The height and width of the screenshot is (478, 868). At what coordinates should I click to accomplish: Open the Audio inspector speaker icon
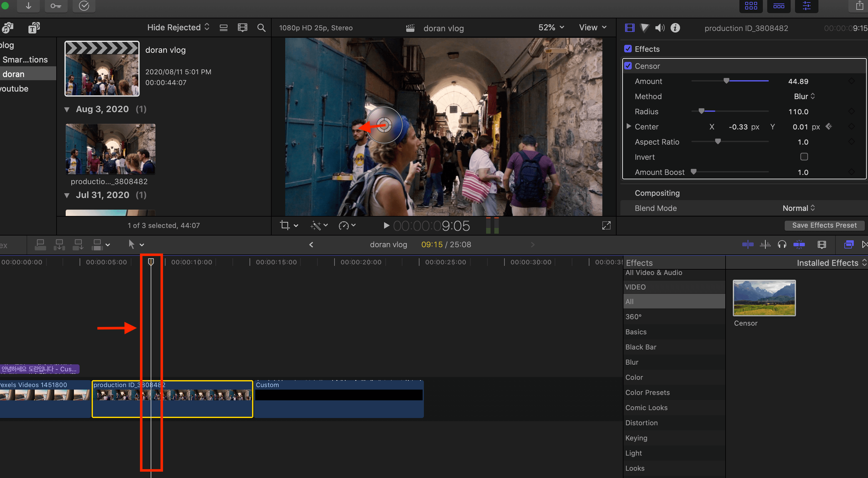point(660,28)
